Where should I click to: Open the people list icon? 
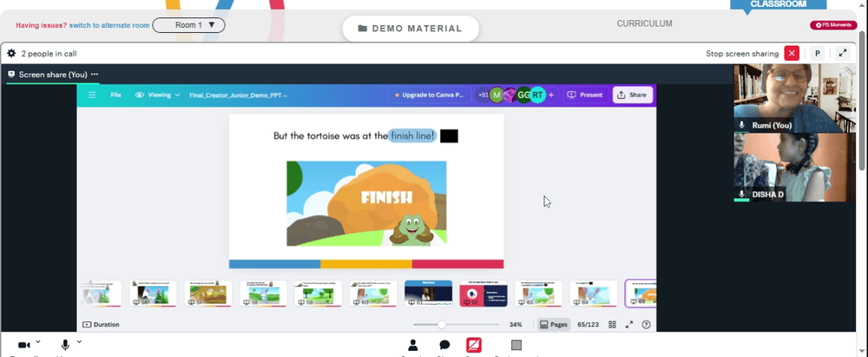[x=412, y=345]
